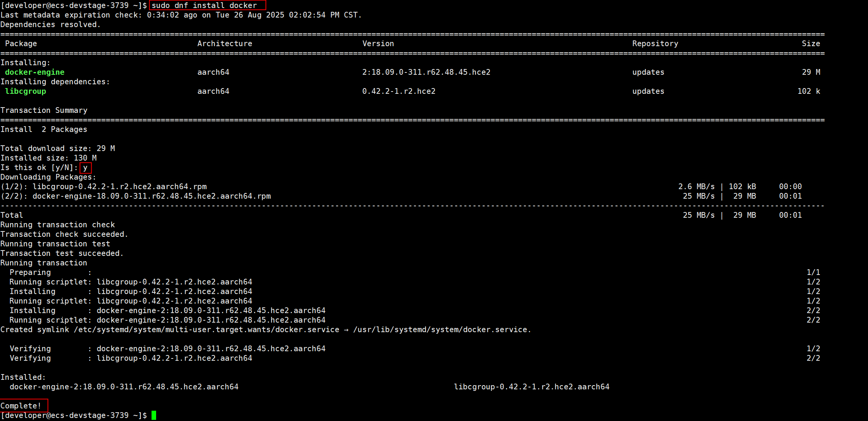
Task: Click the last shell prompt at bottom
Action: (x=74, y=415)
